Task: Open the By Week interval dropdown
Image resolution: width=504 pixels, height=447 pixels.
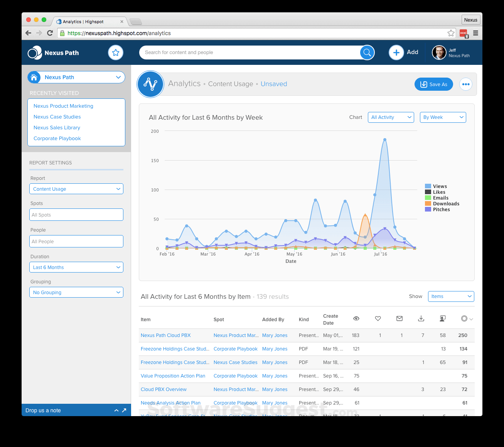Action: 443,117
